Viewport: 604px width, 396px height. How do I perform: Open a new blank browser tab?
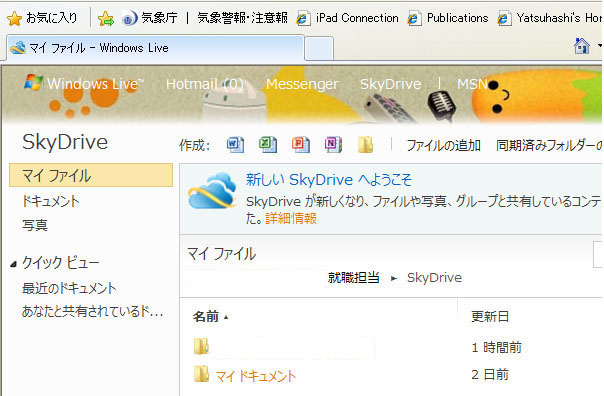(319, 49)
